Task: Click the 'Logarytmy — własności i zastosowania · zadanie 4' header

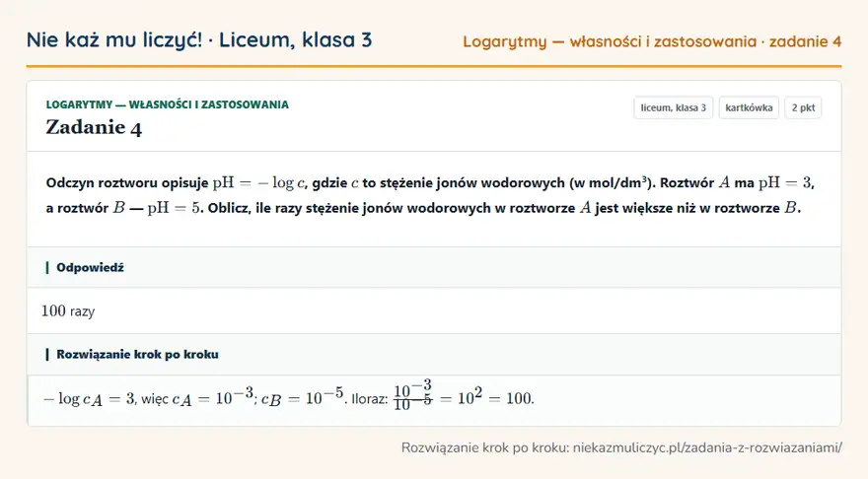Action: (x=652, y=41)
